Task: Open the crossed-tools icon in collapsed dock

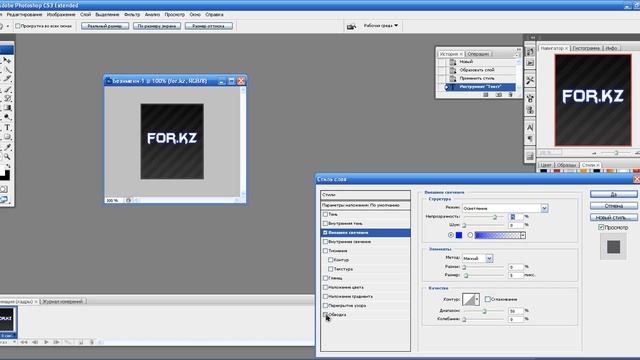Action: [530, 80]
